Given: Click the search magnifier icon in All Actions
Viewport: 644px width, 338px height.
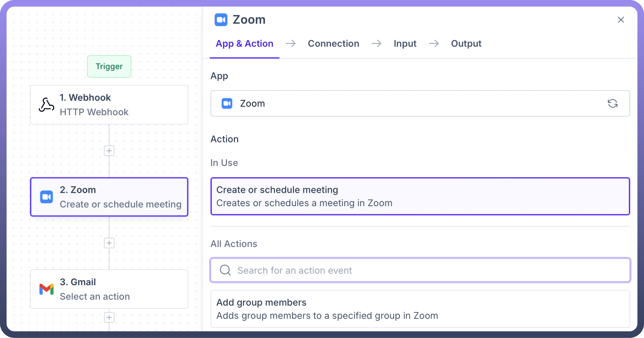Looking at the screenshot, I should coord(225,270).
